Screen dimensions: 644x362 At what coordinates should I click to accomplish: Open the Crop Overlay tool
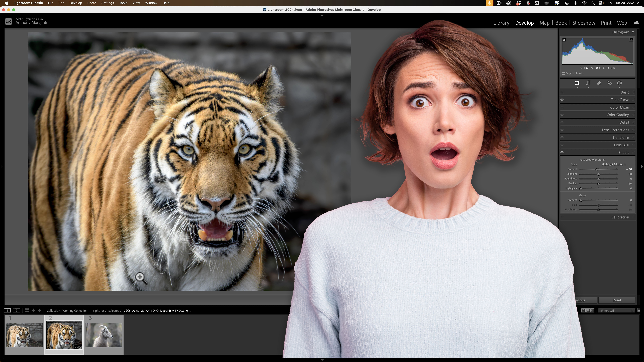(x=588, y=83)
